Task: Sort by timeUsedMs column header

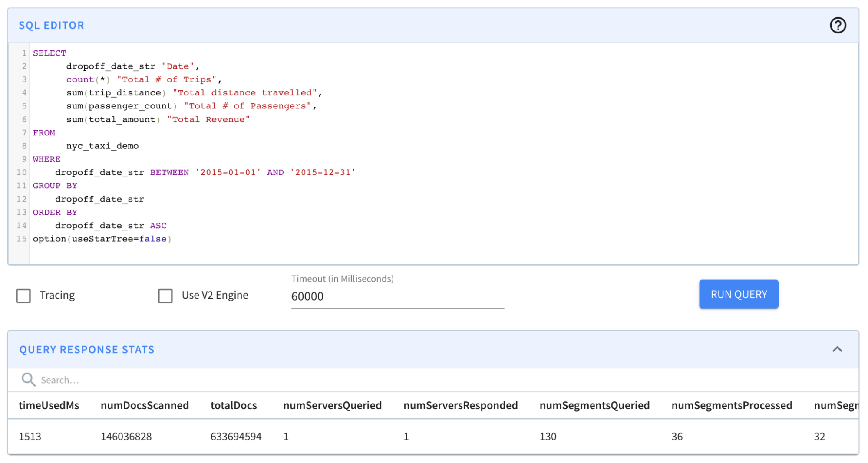Action: 49,405
